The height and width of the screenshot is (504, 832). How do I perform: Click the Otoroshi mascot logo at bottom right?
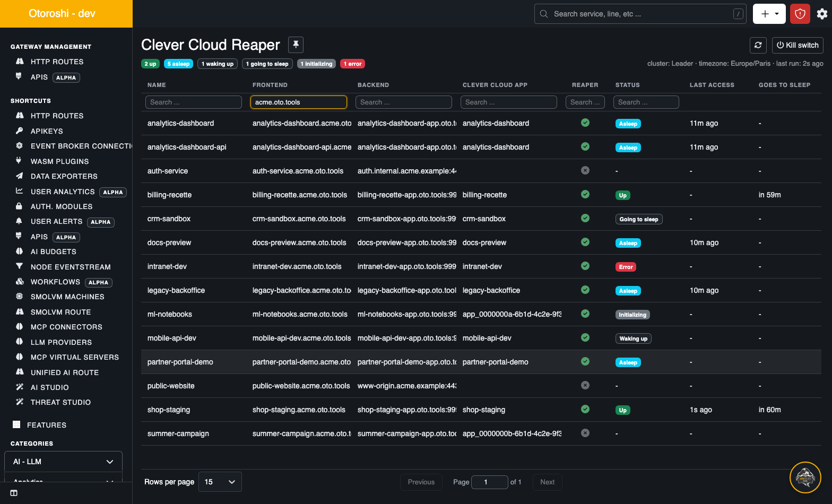(x=805, y=477)
